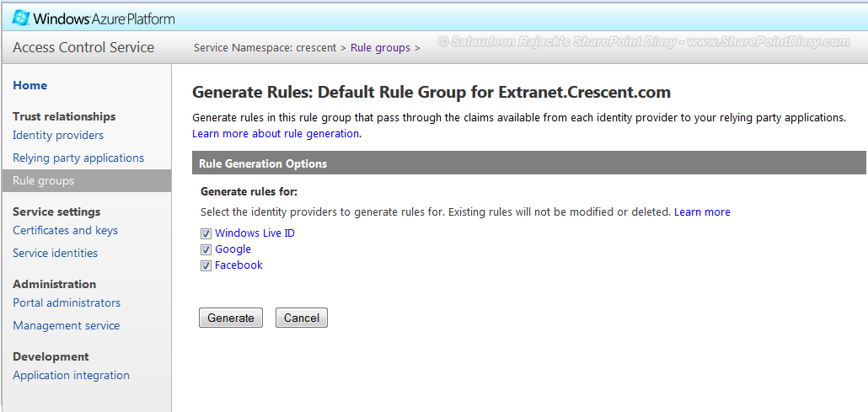The height and width of the screenshot is (412, 868).
Task: Cancel rule generation
Action: point(302,318)
